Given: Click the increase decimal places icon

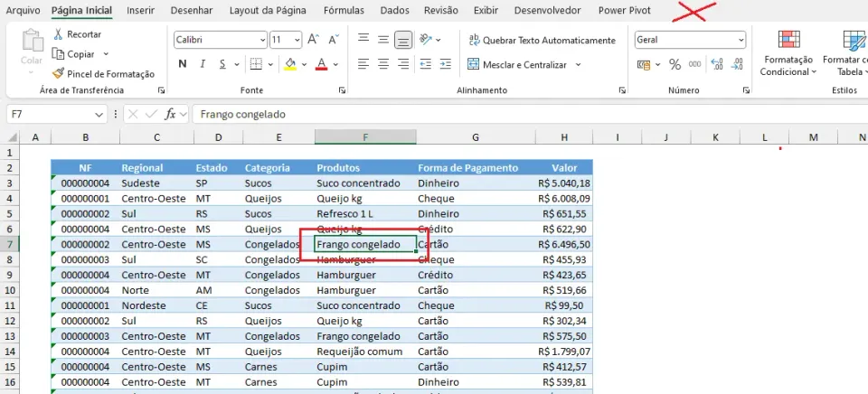Looking at the screenshot, I should 717,65.
